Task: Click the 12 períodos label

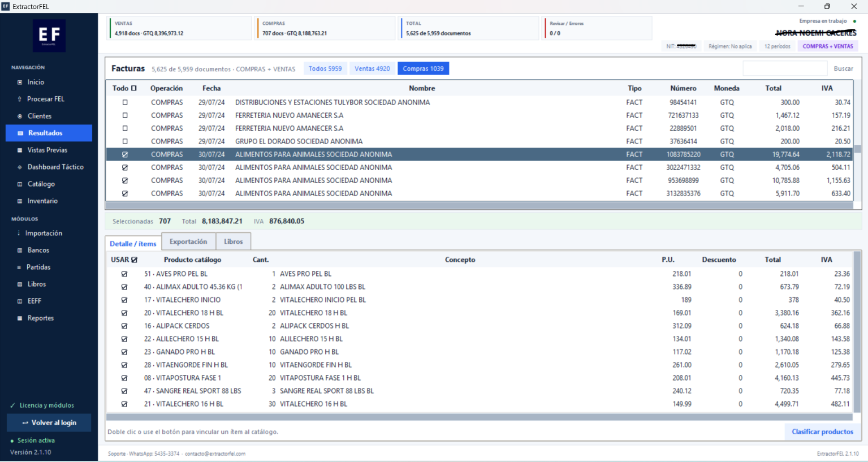Action: pyautogui.click(x=778, y=46)
